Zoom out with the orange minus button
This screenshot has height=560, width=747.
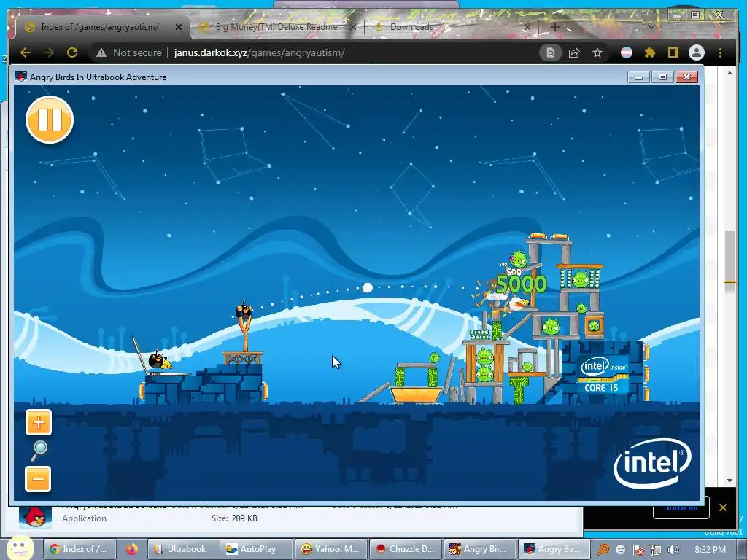pos(38,479)
